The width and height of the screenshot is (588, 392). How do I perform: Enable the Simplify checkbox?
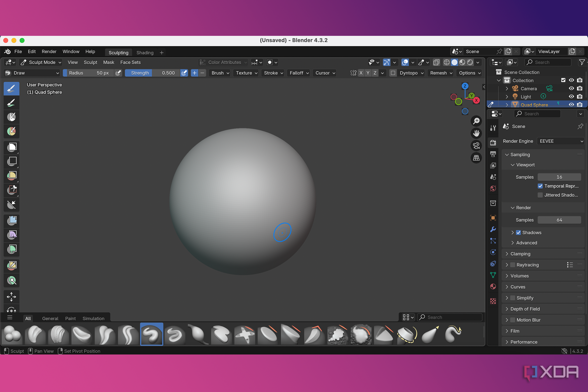(x=513, y=298)
